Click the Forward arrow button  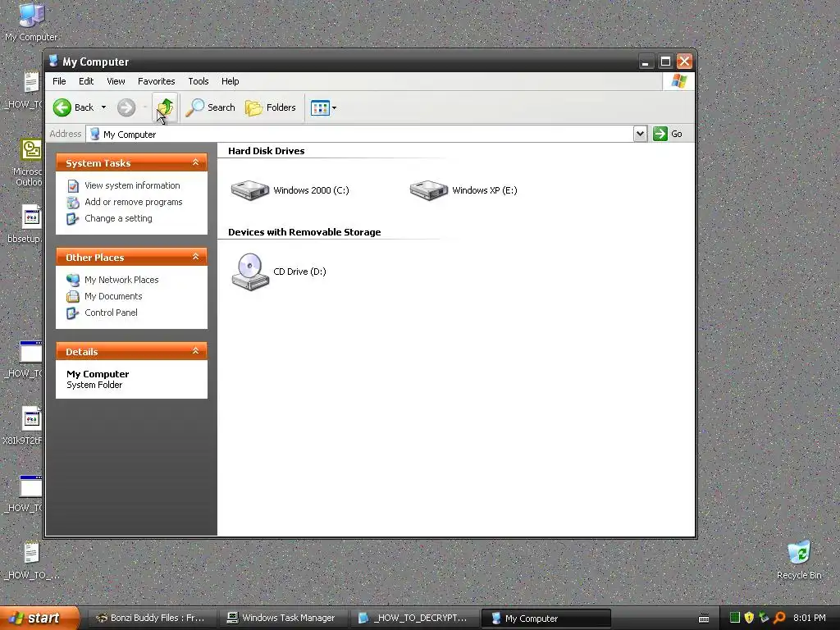coord(126,107)
